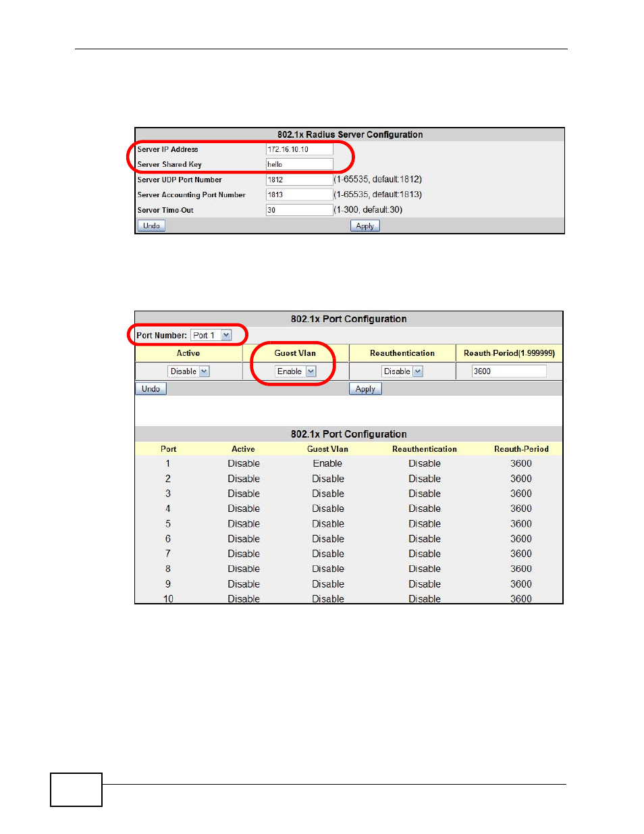This screenshot has height=834, width=644.
Task: Click the 'Reauth-Period' column header in table
Action: tap(521, 449)
